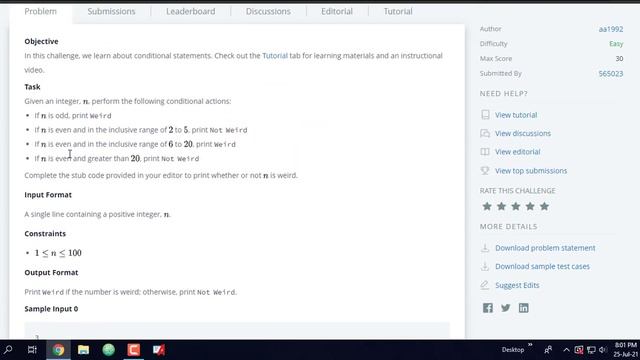Switch to Chrome in the taskbar
Screen dimensions: 640x360
pos(58,350)
